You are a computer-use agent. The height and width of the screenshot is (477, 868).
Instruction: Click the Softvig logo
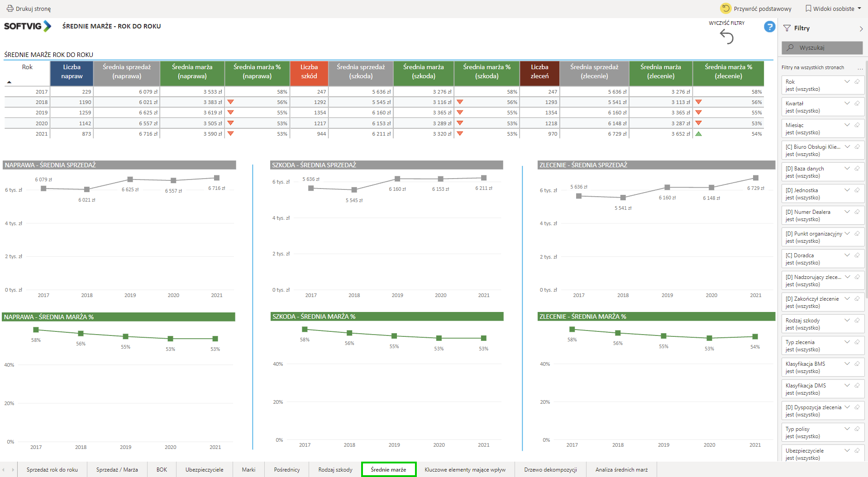tap(28, 26)
